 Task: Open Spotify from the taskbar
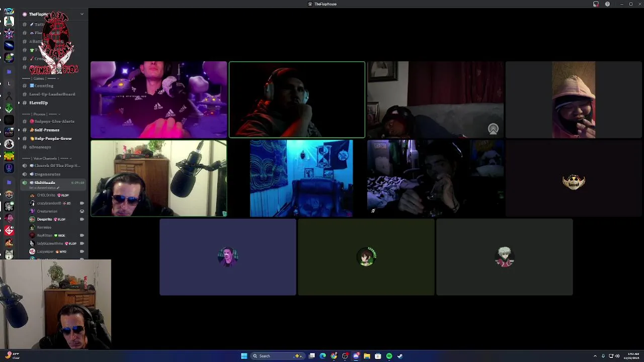point(389,356)
